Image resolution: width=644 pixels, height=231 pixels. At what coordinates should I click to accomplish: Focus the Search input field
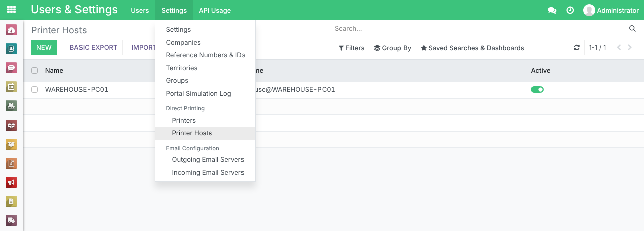[x=480, y=29]
